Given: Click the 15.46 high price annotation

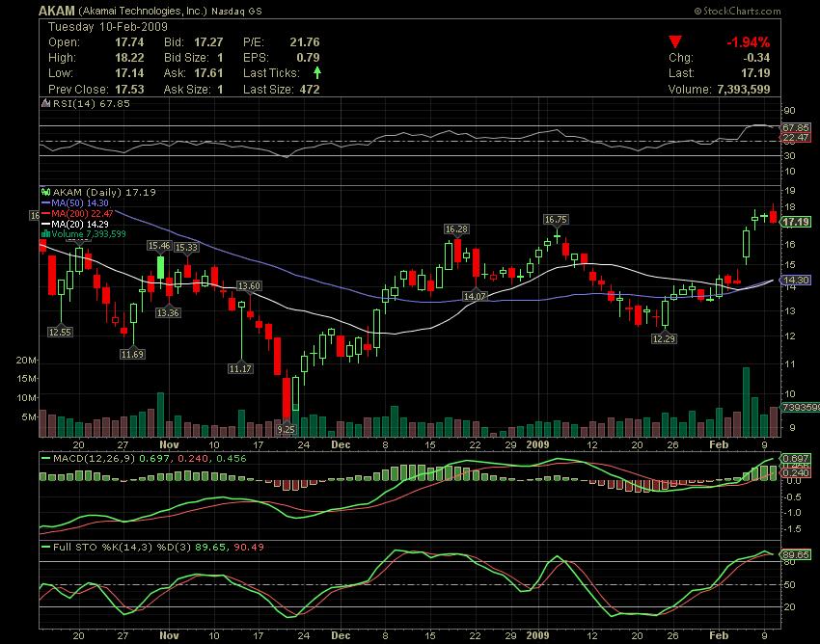Looking at the screenshot, I should [x=159, y=245].
